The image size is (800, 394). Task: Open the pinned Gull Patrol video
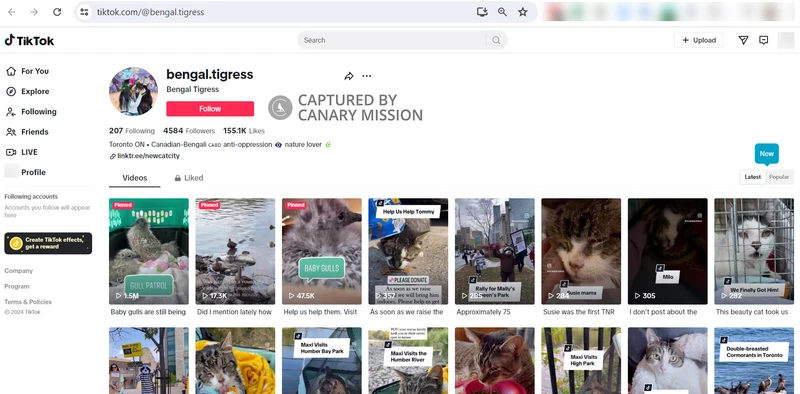[148, 251]
